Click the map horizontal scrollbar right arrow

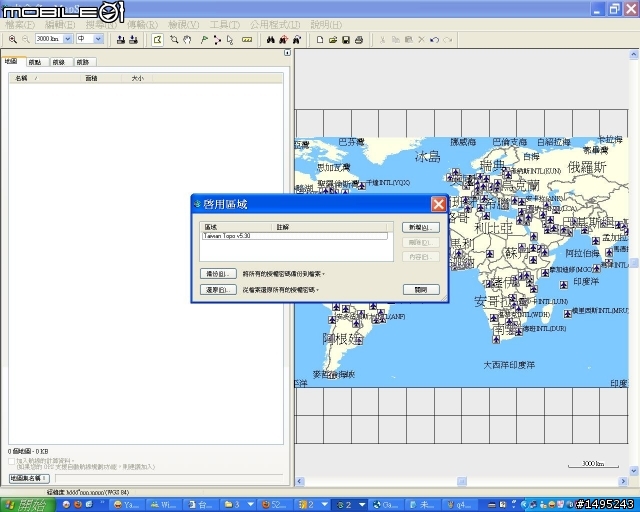pos(623,481)
